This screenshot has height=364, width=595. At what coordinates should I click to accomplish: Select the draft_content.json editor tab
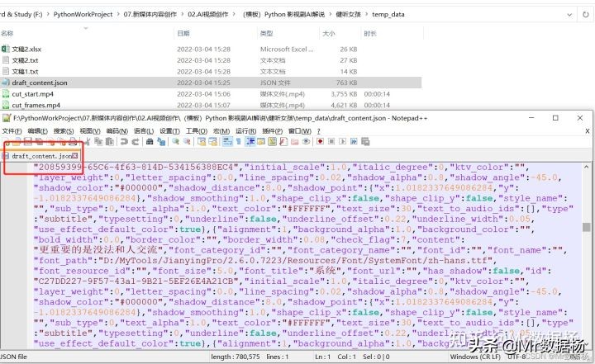coord(41,156)
